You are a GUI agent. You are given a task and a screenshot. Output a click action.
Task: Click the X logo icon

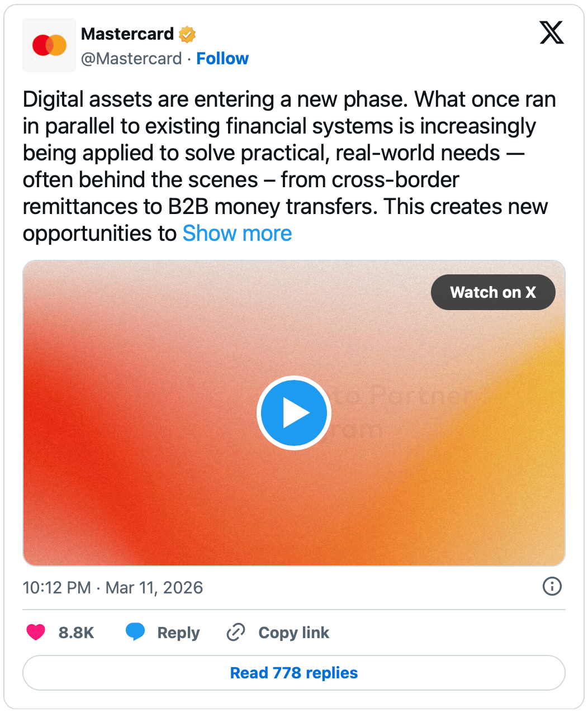(x=551, y=33)
